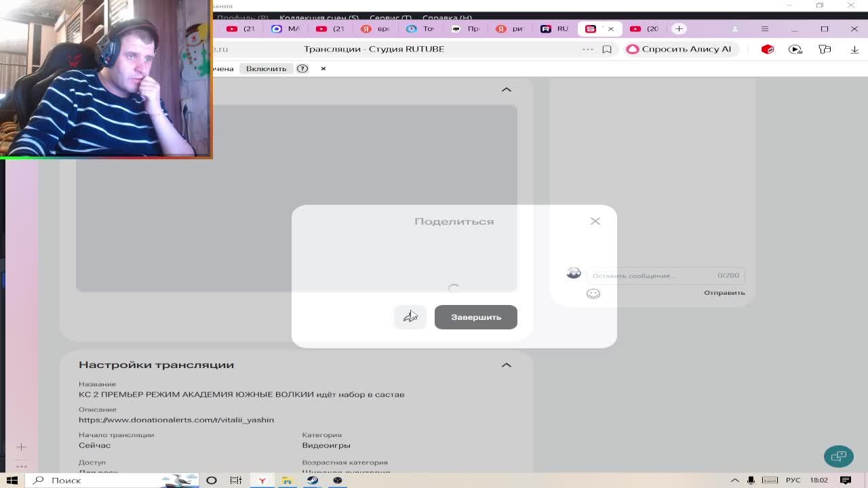This screenshot has width=868, height=488.
Task: Open Task View on taskbar
Action: pyautogui.click(x=236, y=480)
